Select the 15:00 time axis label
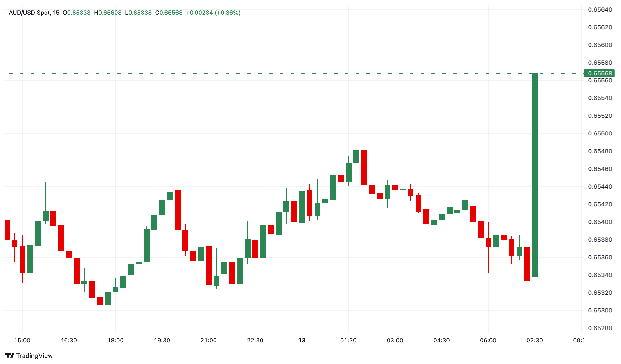 pos(22,341)
